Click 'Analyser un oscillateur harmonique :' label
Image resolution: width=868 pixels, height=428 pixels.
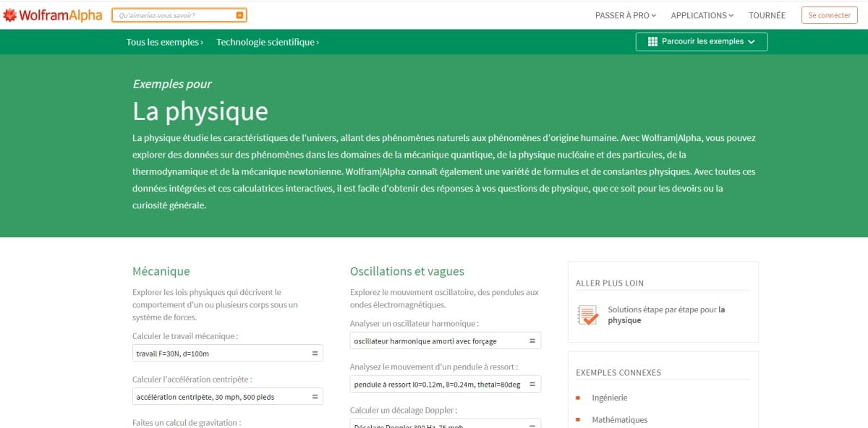(x=414, y=323)
